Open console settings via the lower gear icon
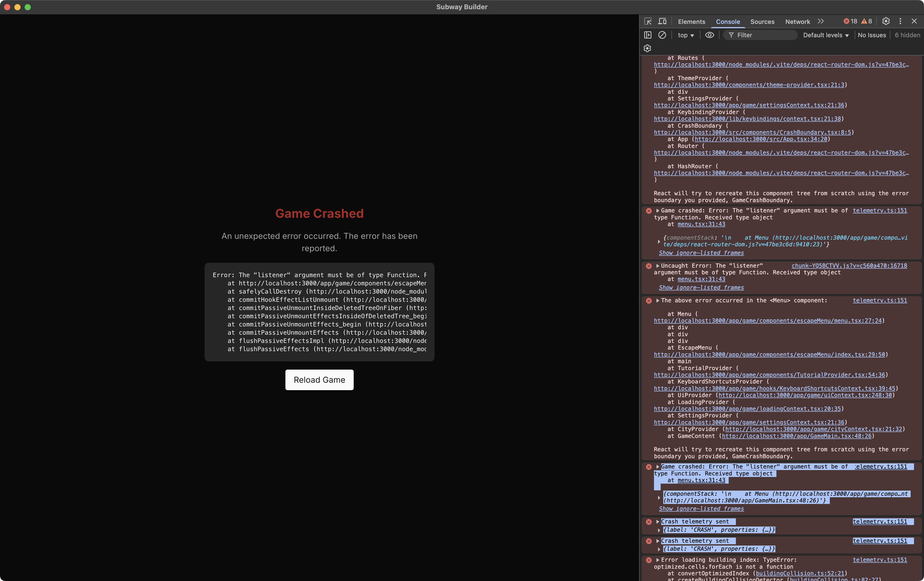The height and width of the screenshot is (581, 924). pos(647,48)
